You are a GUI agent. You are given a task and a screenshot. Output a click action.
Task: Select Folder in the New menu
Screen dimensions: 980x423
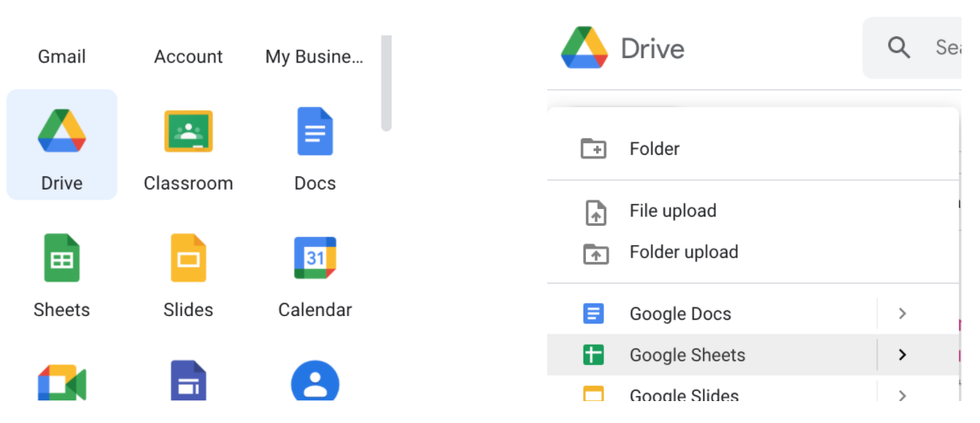[754, 149]
